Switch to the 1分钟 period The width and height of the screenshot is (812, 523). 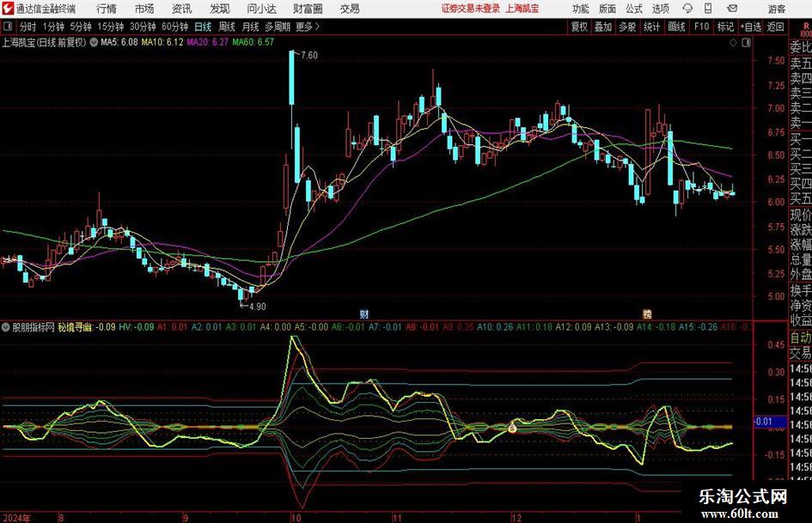52,27
